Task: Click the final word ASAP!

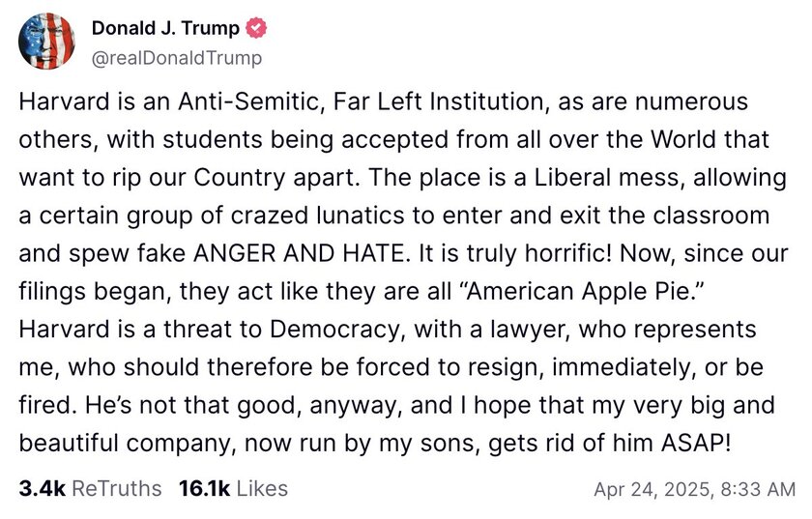Action: [x=695, y=443]
